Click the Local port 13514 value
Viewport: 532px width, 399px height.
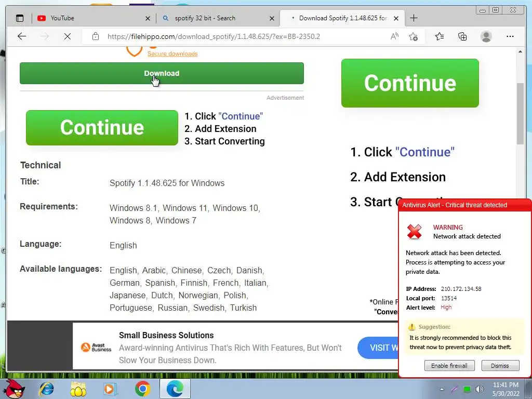pyautogui.click(x=449, y=298)
